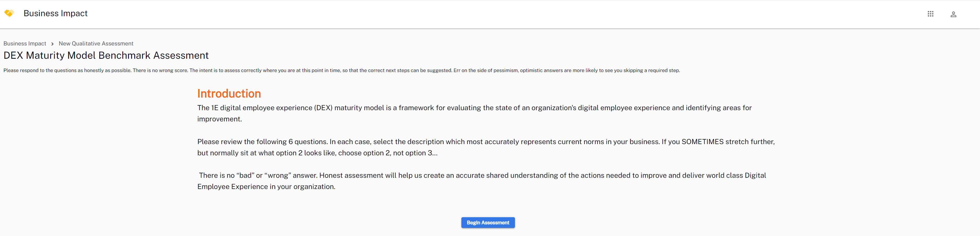The width and height of the screenshot is (980, 236).
Task: Click the word 'improvement.' in the first paragraph
Action: 220,119
